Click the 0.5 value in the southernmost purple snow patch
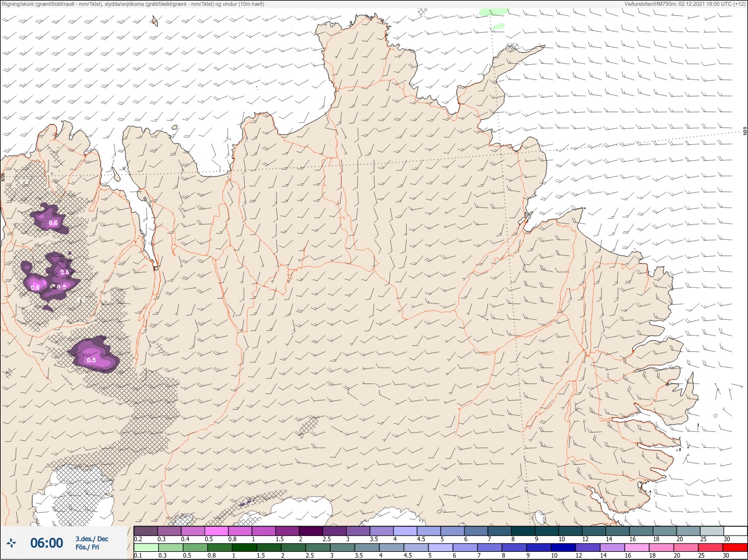748x560 pixels. coord(91,361)
